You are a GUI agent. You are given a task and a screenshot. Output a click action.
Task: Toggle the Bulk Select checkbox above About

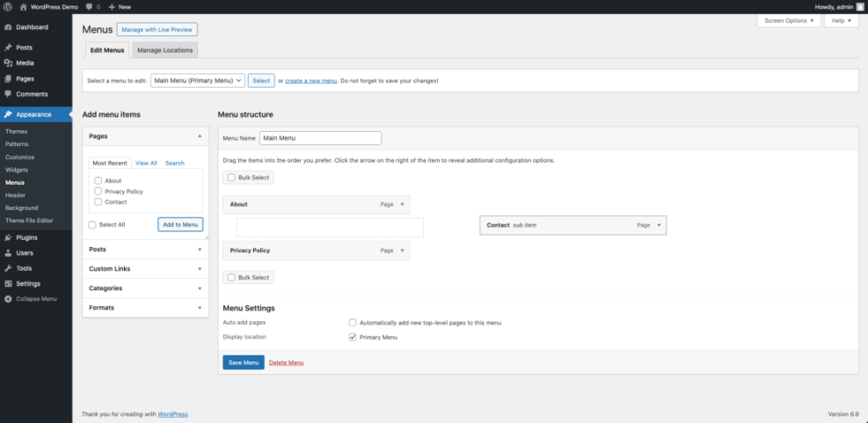pos(231,178)
